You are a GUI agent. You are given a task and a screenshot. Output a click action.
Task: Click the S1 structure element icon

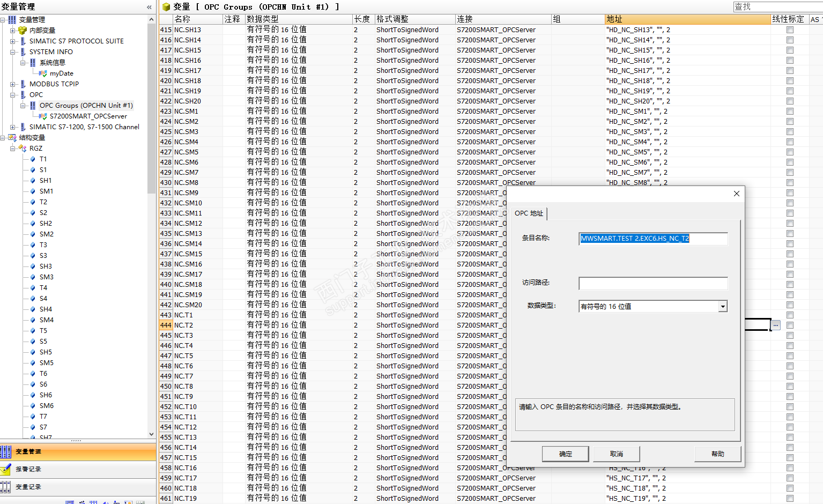click(x=33, y=169)
